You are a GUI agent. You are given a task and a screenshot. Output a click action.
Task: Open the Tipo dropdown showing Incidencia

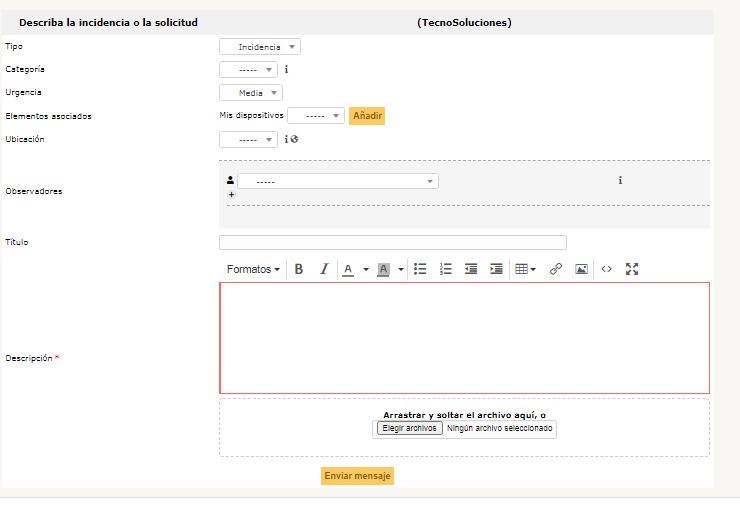click(260, 47)
